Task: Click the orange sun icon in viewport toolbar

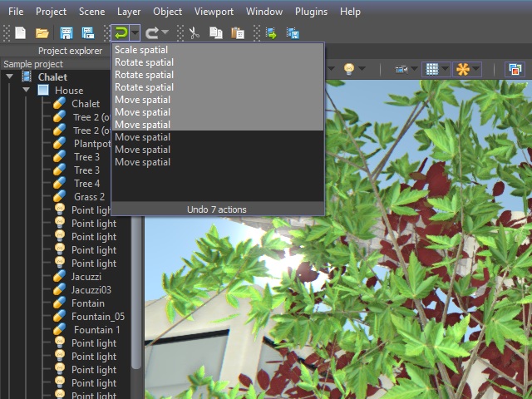Action: (x=462, y=69)
